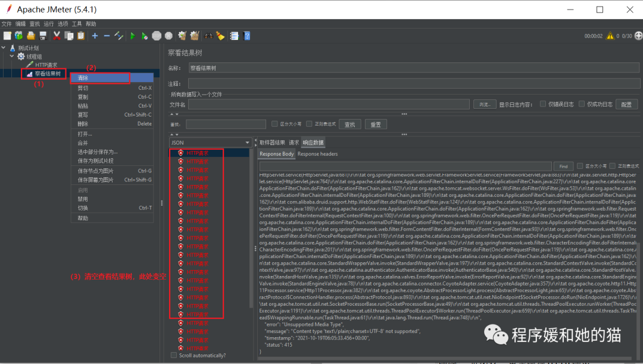Paste via the clipboard toolbar icon
This screenshot has height=364, width=643.
[81, 36]
